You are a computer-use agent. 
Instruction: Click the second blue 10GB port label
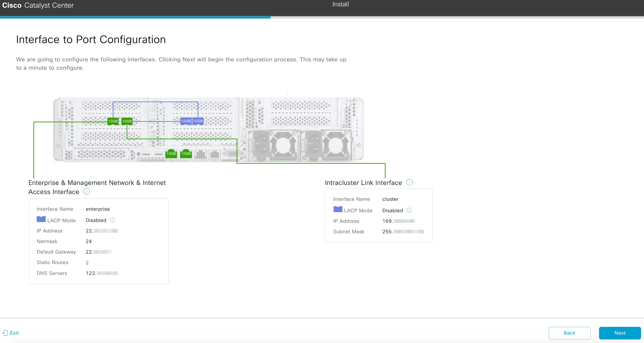click(x=198, y=121)
